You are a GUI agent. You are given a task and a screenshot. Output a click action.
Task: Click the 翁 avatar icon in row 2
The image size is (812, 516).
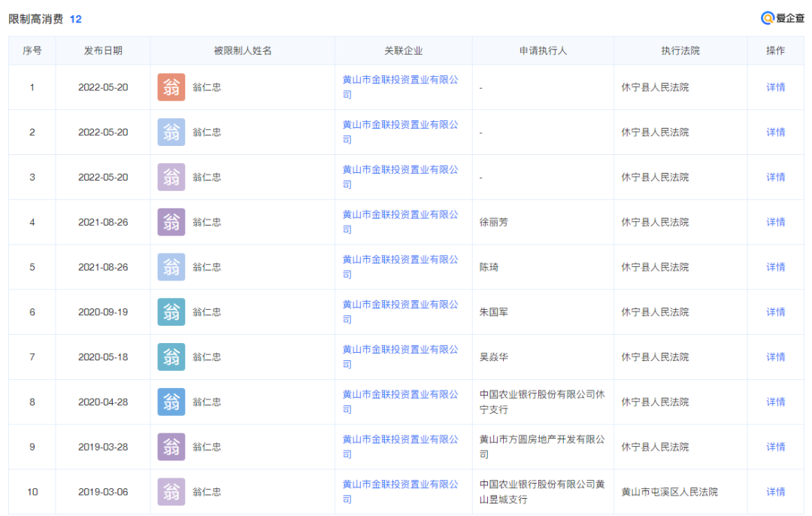[x=171, y=132]
